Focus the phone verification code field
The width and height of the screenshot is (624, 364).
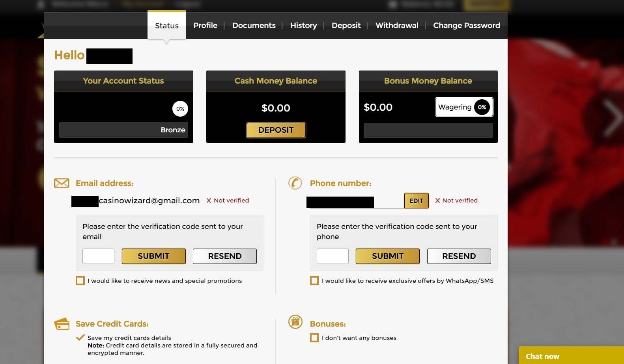(x=333, y=256)
